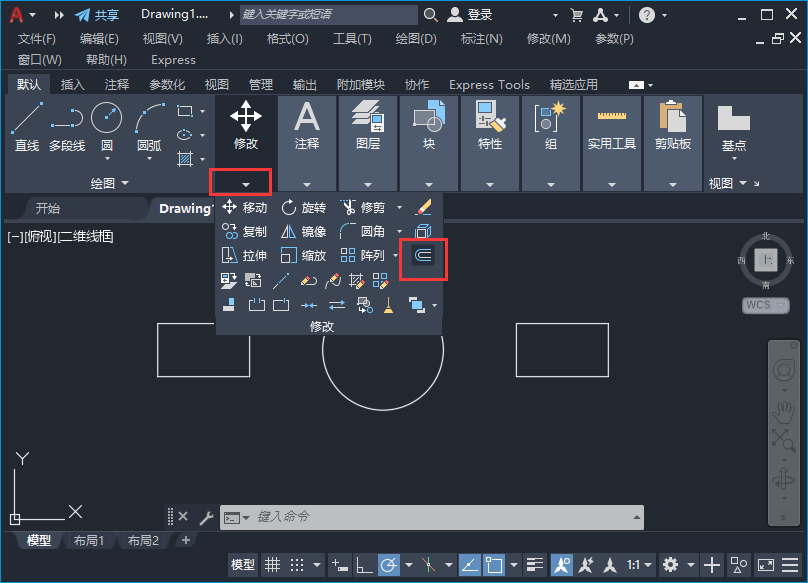This screenshot has width=808, height=583.
Task: Select the Array (阵列) tool
Action: tap(363, 255)
